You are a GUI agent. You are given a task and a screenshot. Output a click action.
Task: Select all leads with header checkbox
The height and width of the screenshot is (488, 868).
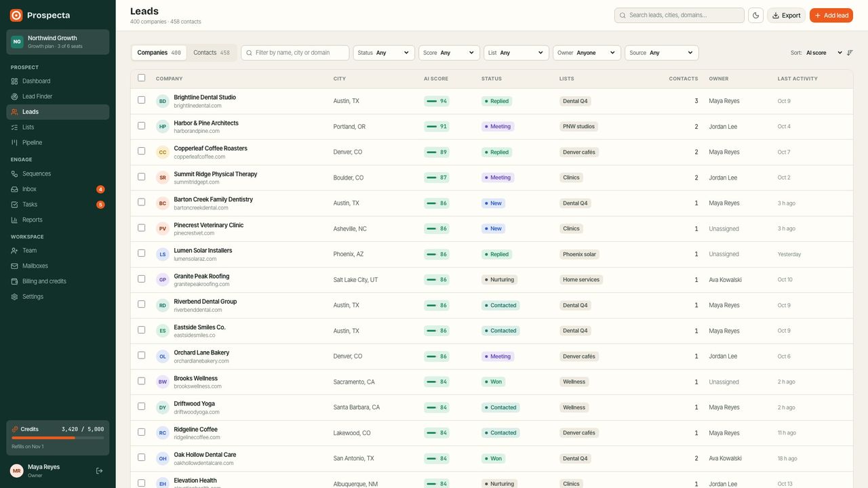click(x=142, y=78)
